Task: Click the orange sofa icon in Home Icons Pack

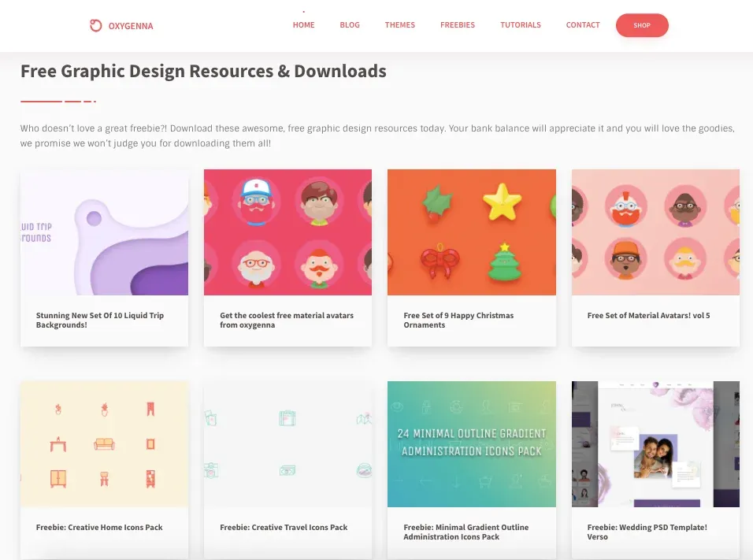Action: pos(104,443)
